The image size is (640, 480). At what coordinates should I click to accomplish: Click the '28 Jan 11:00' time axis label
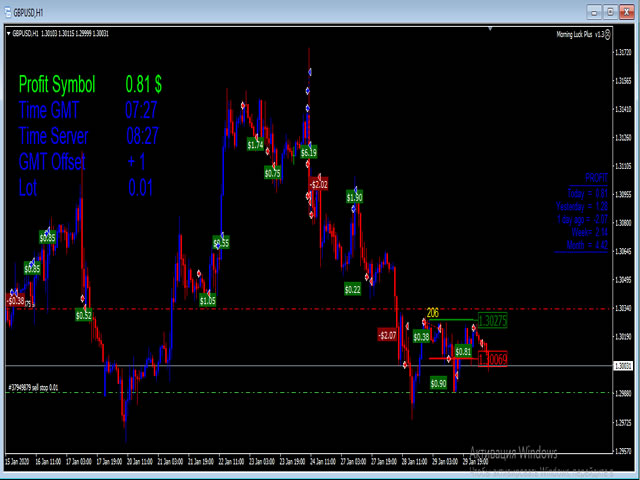415,462
